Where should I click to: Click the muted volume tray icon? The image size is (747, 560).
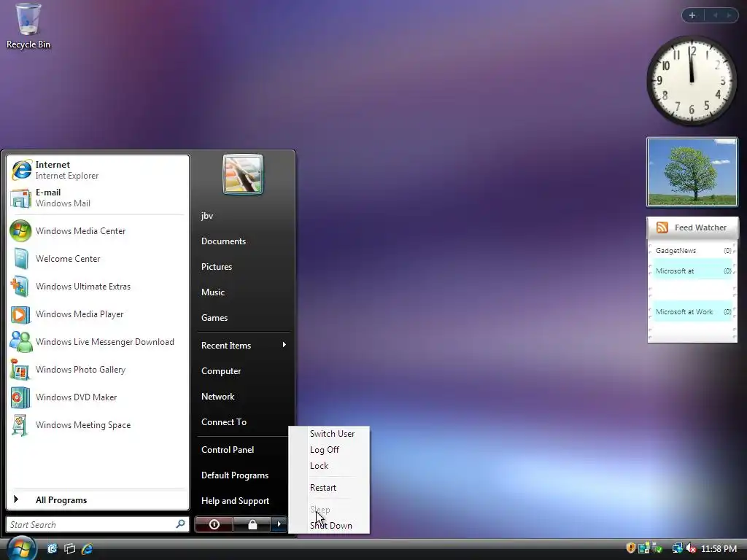691,548
